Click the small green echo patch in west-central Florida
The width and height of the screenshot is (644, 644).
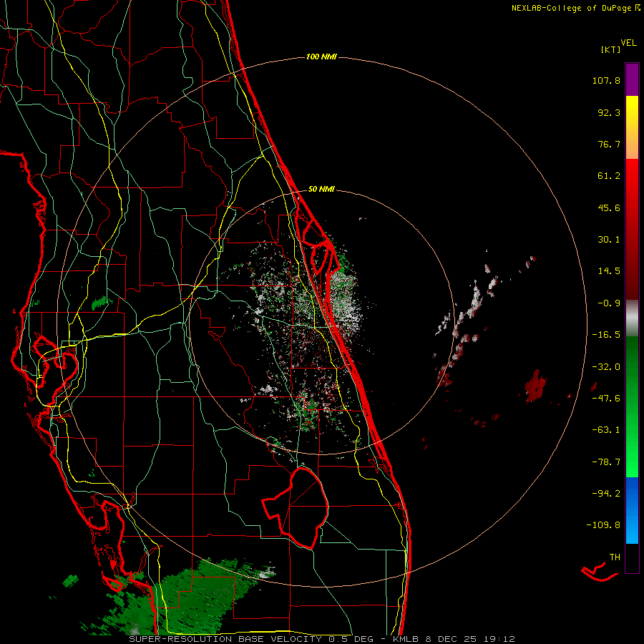[99, 303]
